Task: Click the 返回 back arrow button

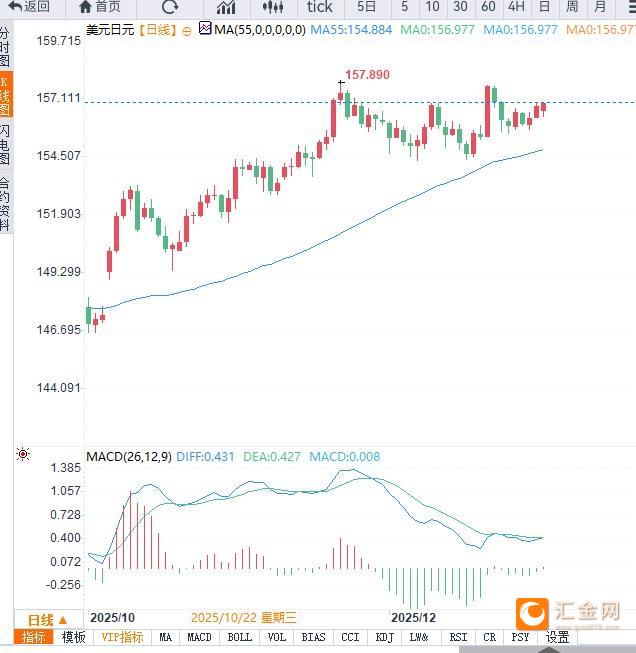Action: (29, 7)
